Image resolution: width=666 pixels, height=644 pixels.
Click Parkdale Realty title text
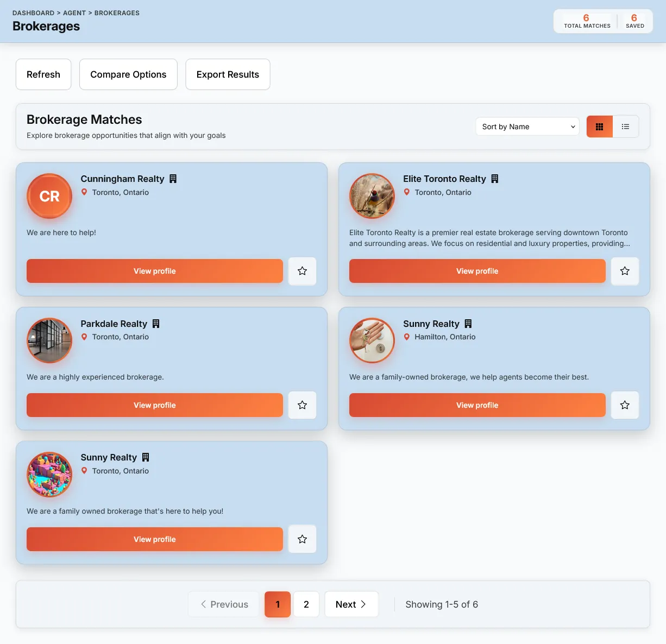point(114,324)
